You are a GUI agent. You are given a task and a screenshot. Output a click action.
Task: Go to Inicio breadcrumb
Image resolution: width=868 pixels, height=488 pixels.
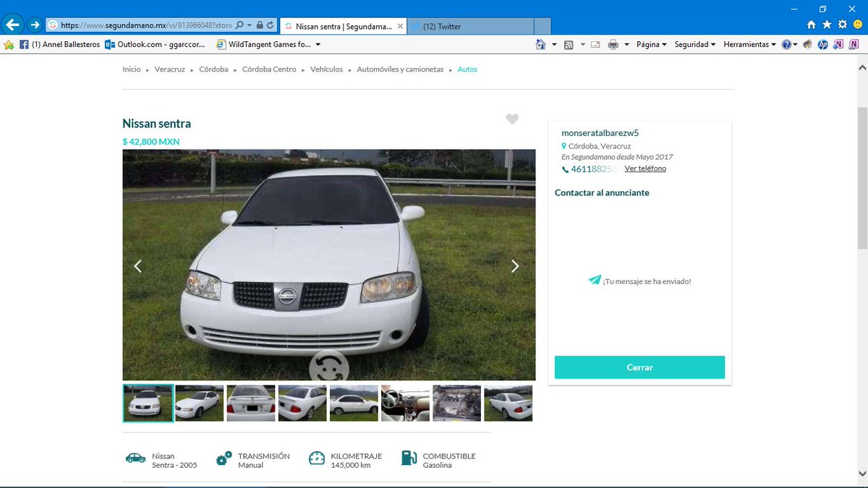coord(132,69)
